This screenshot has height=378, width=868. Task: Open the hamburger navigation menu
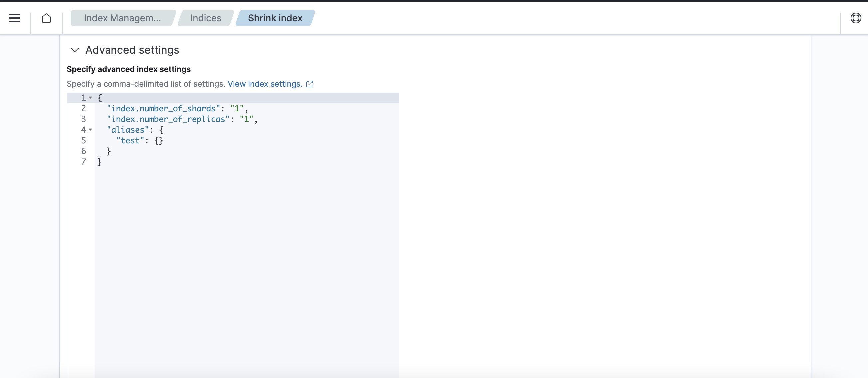coord(15,18)
